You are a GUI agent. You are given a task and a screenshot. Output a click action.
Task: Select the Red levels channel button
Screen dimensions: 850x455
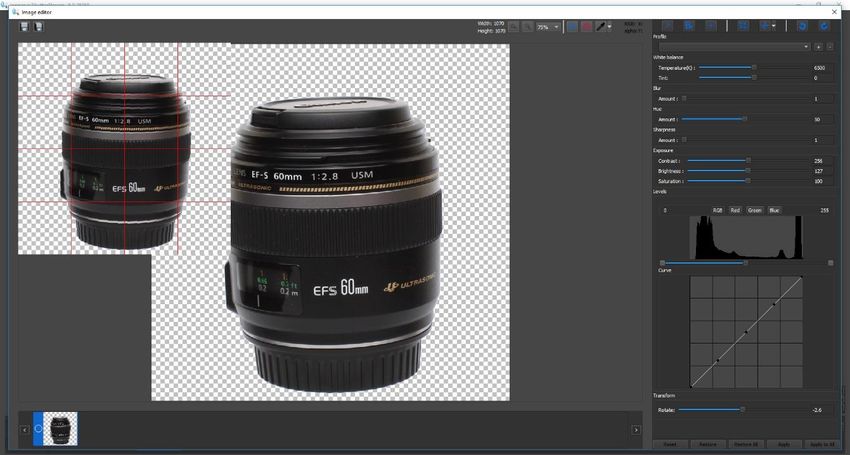click(x=735, y=210)
